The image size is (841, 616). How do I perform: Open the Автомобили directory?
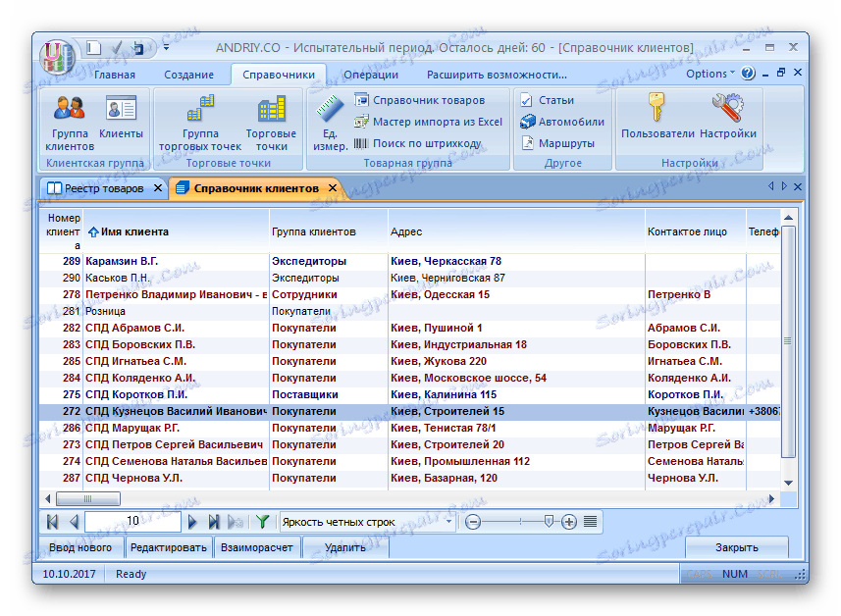(x=562, y=122)
